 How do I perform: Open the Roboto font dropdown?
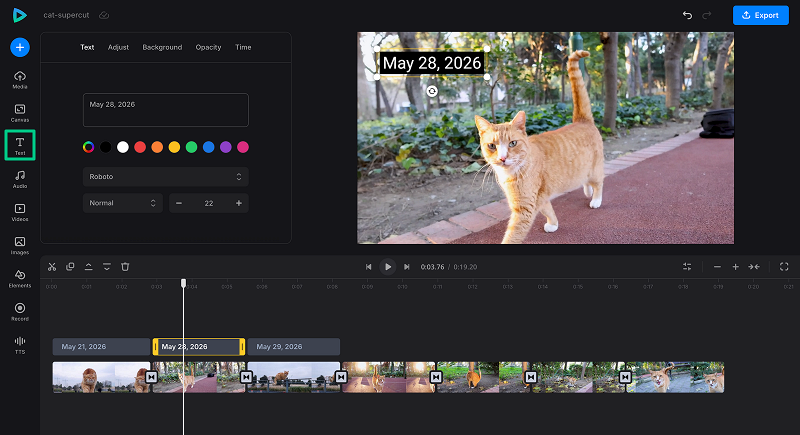(166, 176)
